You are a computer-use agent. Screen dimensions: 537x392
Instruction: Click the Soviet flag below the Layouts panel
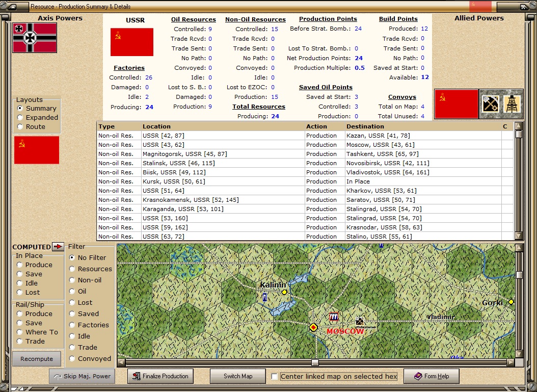(x=37, y=150)
